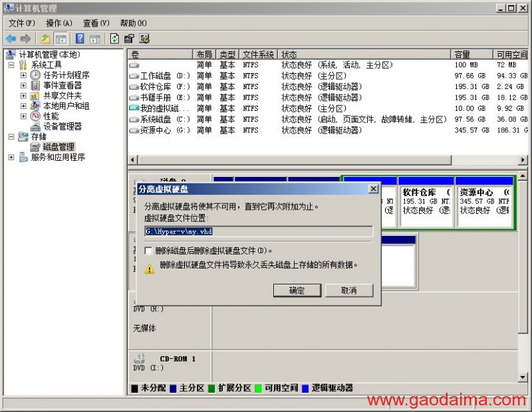Click the warning icon in the dialog
Image resolution: width=532 pixels, height=412 pixels.
pos(149,269)
